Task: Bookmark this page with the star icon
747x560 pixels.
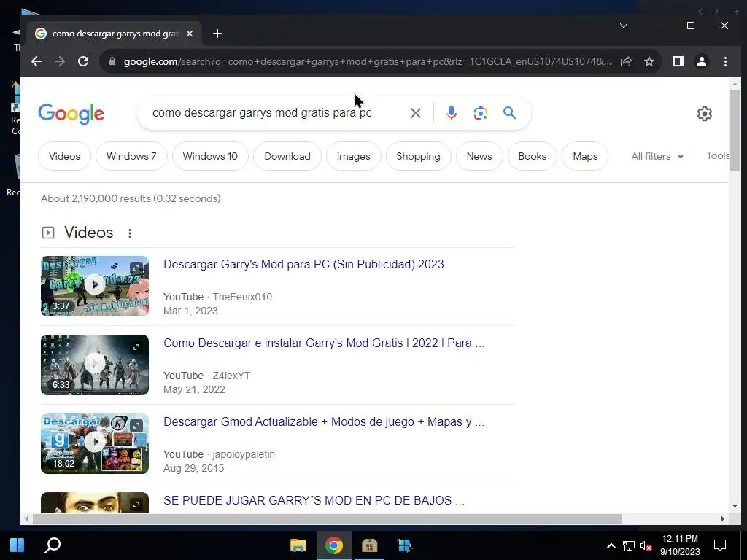Action: pos(649,61)
